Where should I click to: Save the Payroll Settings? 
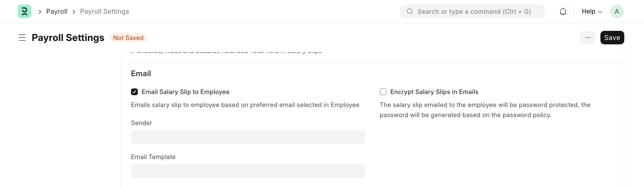(612, 38)
